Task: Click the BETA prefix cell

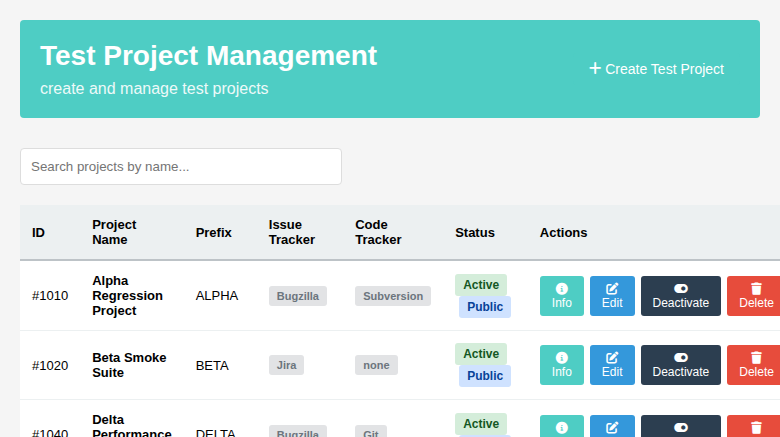Action: coord(212,365)
